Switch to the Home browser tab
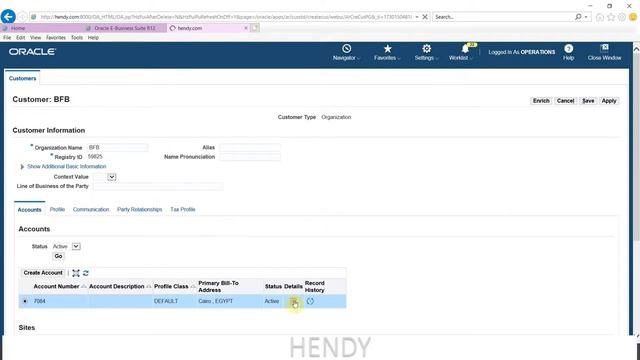640x360 pixels. 41,28
